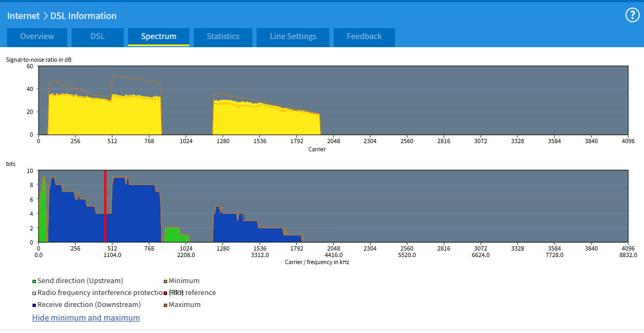Click the green Upstream legend swatch
Image resolution: width=644 pixels, height=333 pixels.
34,281
